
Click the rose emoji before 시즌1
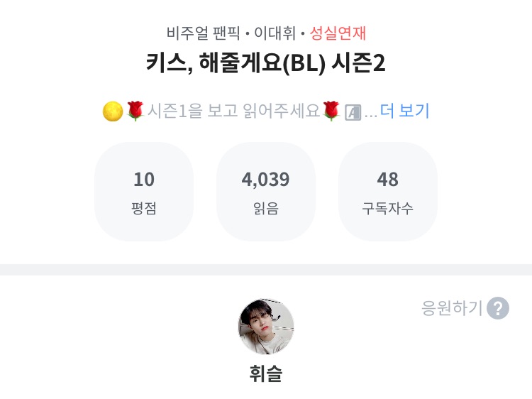(135, 111)
